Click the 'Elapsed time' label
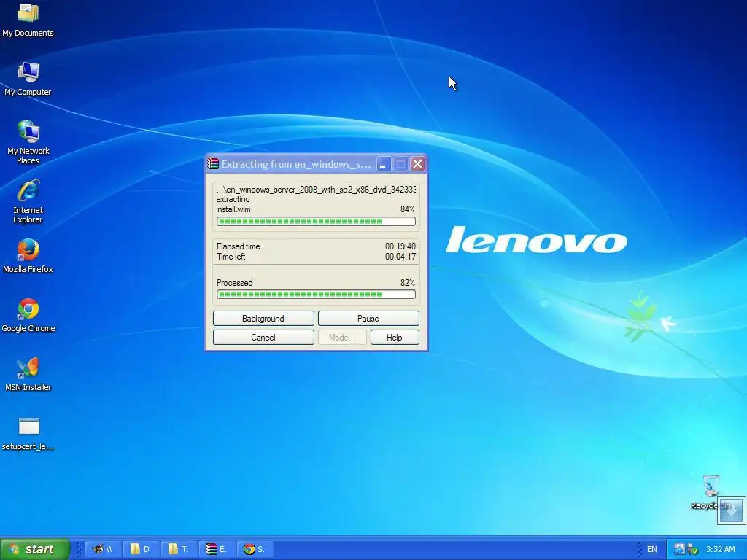 pos(239,246)
